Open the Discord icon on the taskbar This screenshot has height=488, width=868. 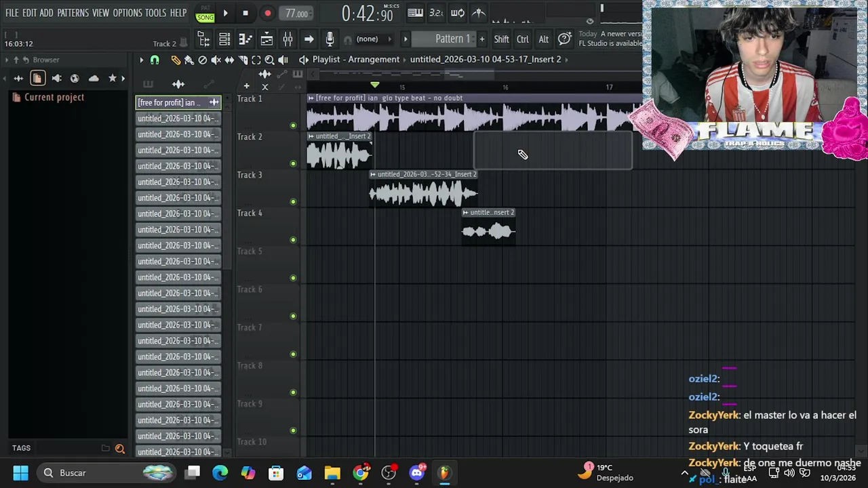pyautogui.click(x=417, y=472)
